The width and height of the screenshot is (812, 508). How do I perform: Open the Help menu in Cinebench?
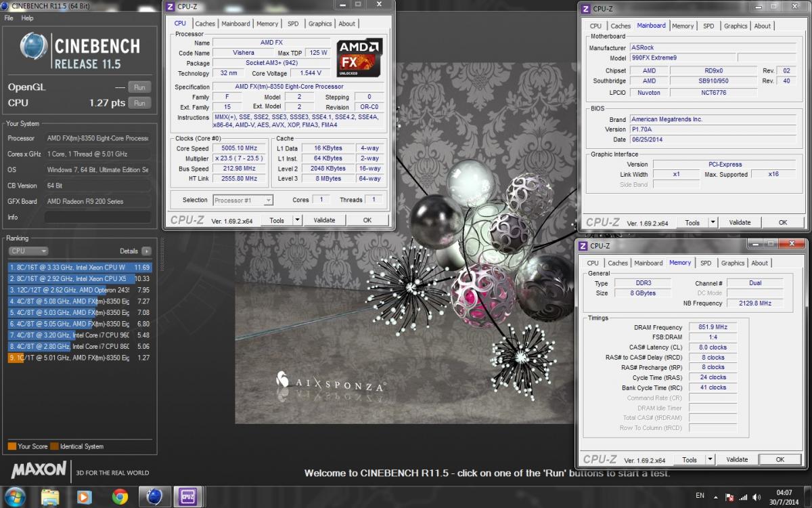coord(27,18)
